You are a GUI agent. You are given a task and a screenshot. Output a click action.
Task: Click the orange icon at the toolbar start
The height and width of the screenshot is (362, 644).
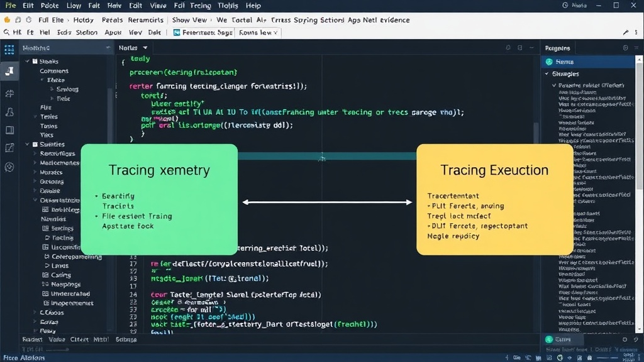7,19
